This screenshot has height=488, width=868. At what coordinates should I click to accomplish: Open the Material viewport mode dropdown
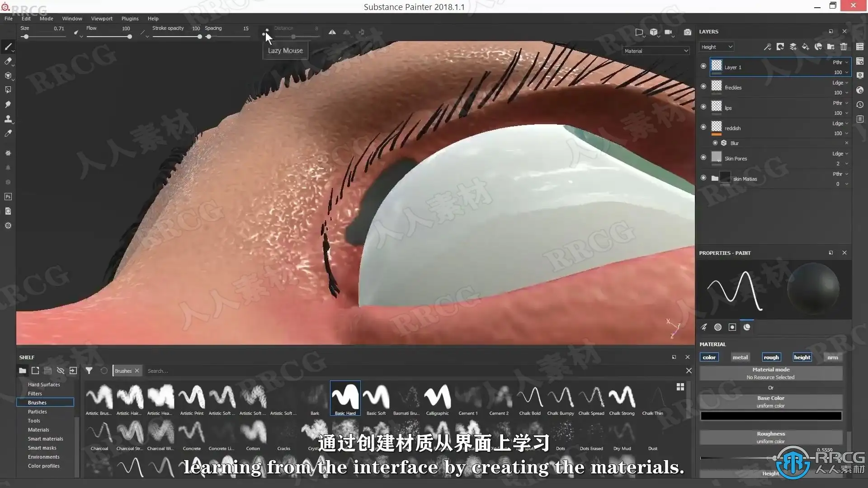coord(656,51)
